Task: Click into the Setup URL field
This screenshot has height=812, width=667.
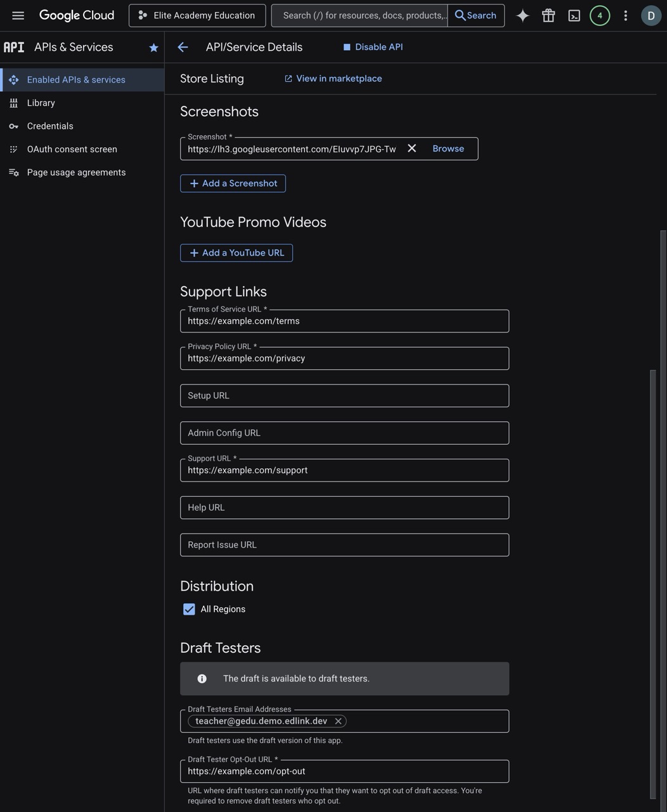Action: pos(344,396)
